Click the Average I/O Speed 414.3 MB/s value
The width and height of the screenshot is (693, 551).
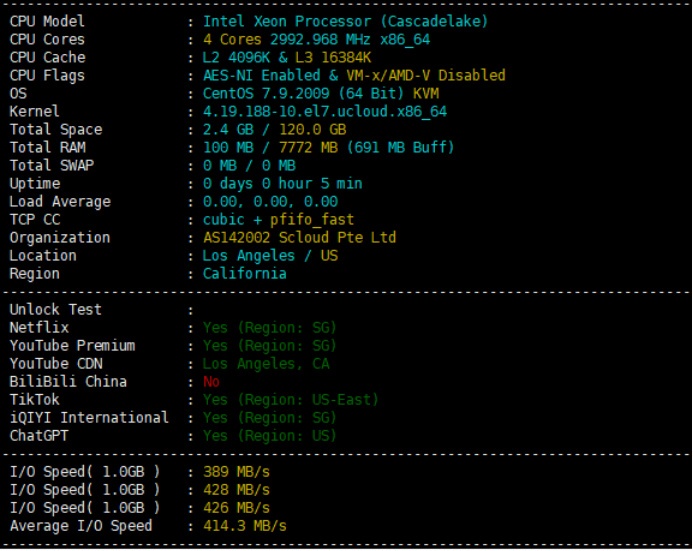(245, 526)
